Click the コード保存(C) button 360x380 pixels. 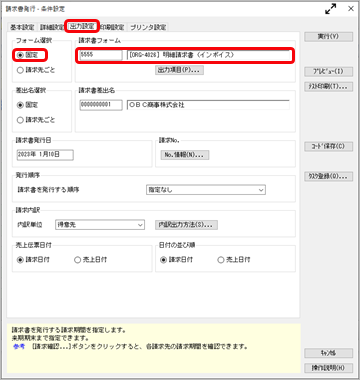coord(328,147)
